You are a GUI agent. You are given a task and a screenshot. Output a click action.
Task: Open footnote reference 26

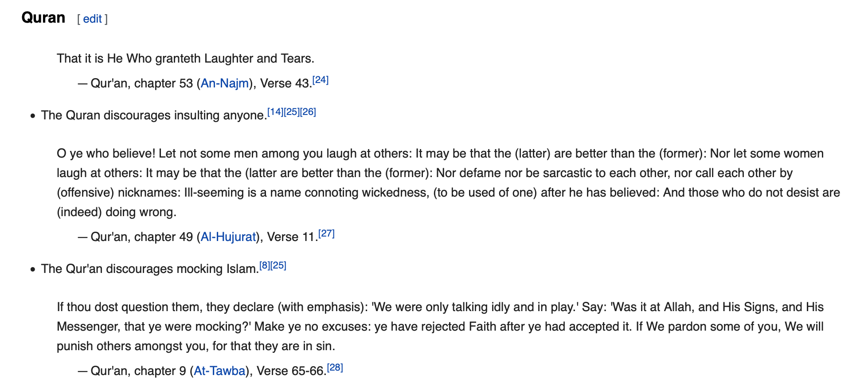[308, 112]
